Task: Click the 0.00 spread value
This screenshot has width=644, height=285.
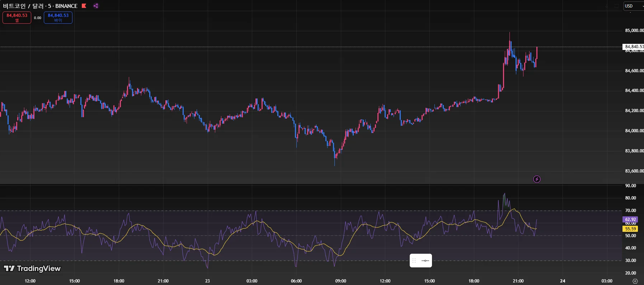Action: 38,18
